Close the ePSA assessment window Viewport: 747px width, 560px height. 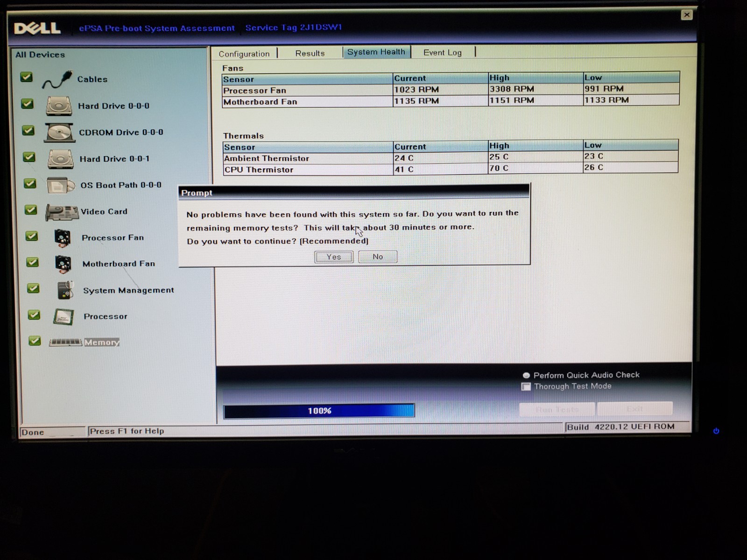pos(687,15)
